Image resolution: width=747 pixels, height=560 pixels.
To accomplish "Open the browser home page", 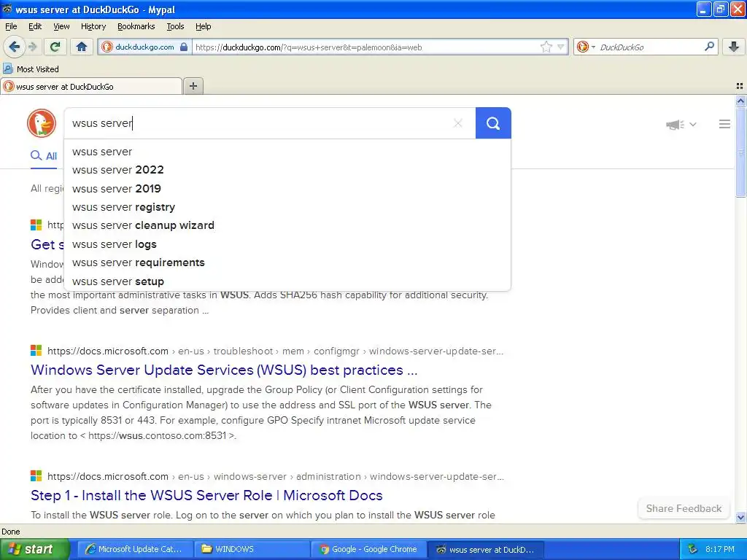I will pyautogui.click(x=82, y=47).
